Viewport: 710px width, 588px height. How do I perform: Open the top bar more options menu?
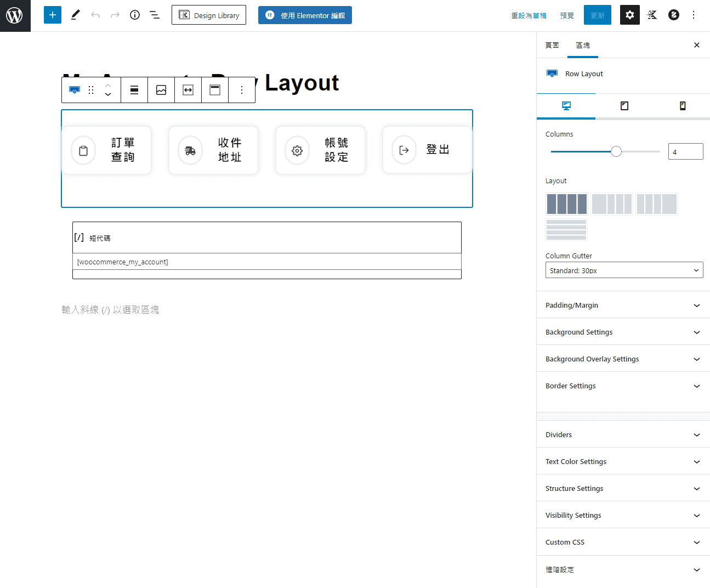694,15
